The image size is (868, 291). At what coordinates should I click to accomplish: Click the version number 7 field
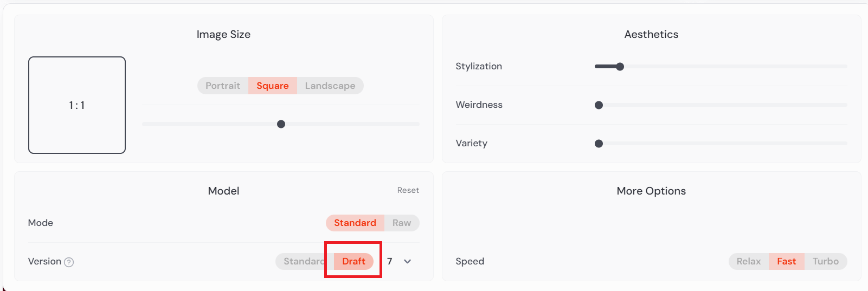[389, 261]
